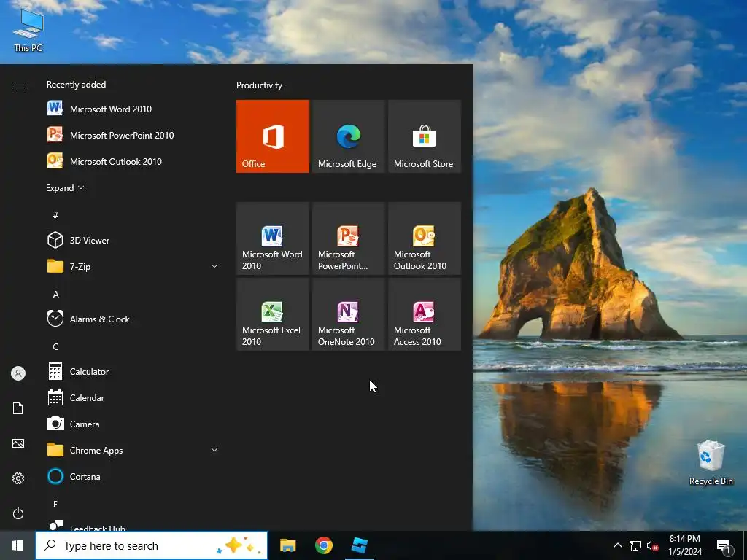Open Microsoft PowerPoint tile in Productivity

348,238
